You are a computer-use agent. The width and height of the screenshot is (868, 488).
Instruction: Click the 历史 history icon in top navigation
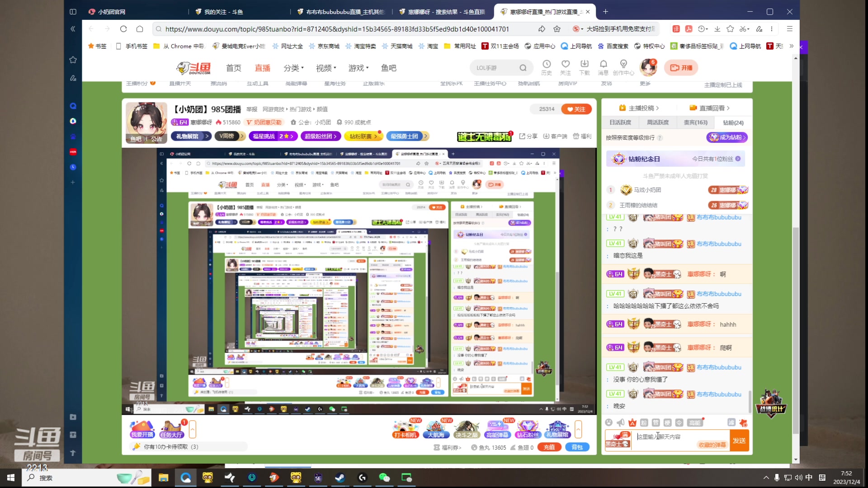(547, 67)
